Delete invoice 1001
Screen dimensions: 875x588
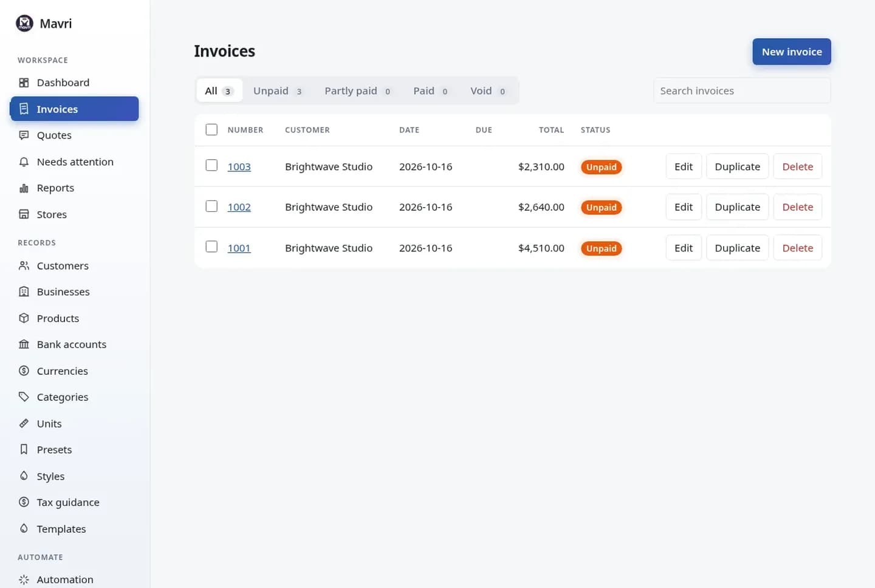[x=797, y=248]
